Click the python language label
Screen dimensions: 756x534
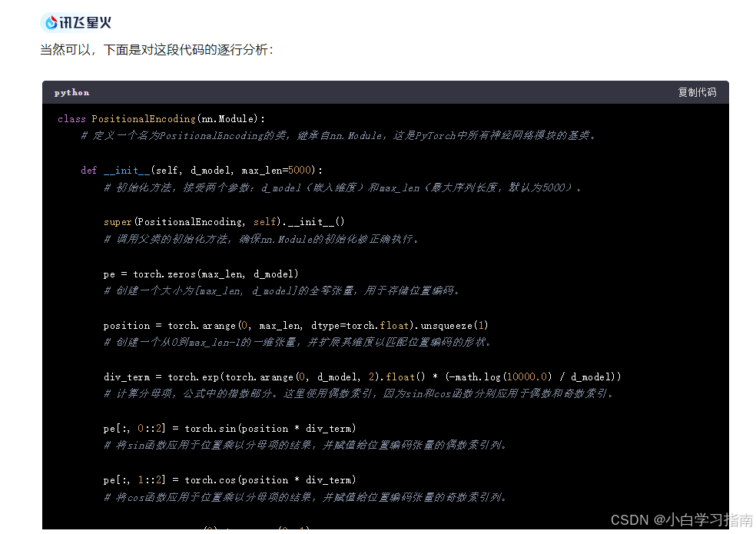(72, 92)
